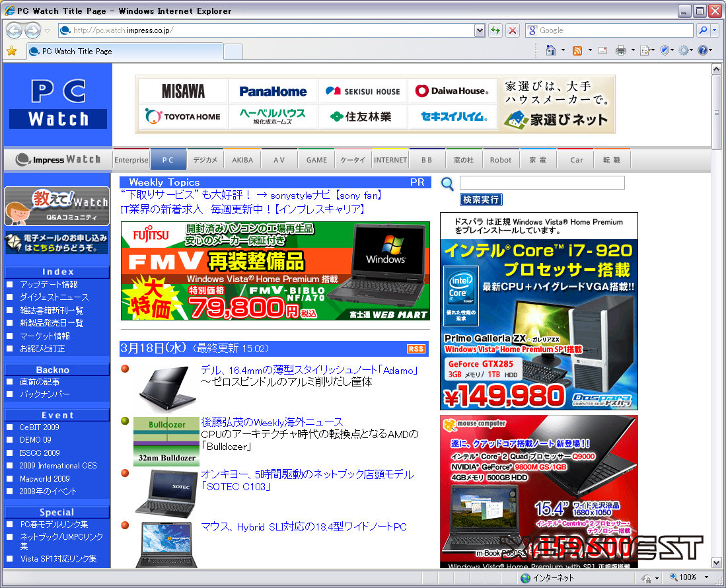Open the Tools gear menu
This screenshot has width=726, height=588.
coord(685,50)
